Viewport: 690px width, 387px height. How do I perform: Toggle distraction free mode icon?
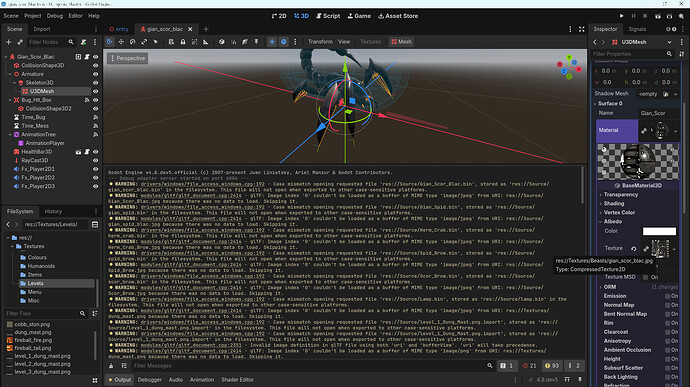581,29
